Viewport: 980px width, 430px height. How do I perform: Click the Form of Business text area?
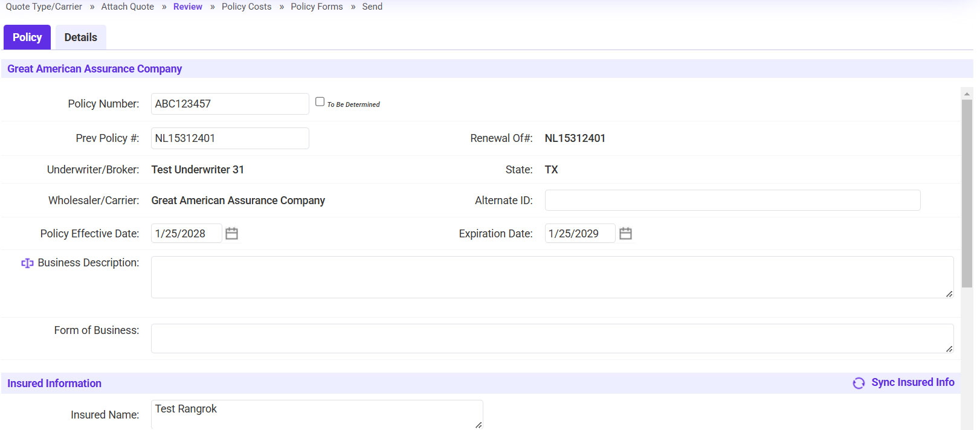pos(552,339)
